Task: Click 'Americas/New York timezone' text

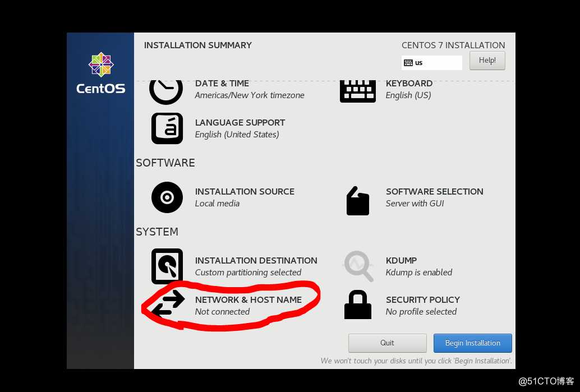Action: [x=250, y=95]
